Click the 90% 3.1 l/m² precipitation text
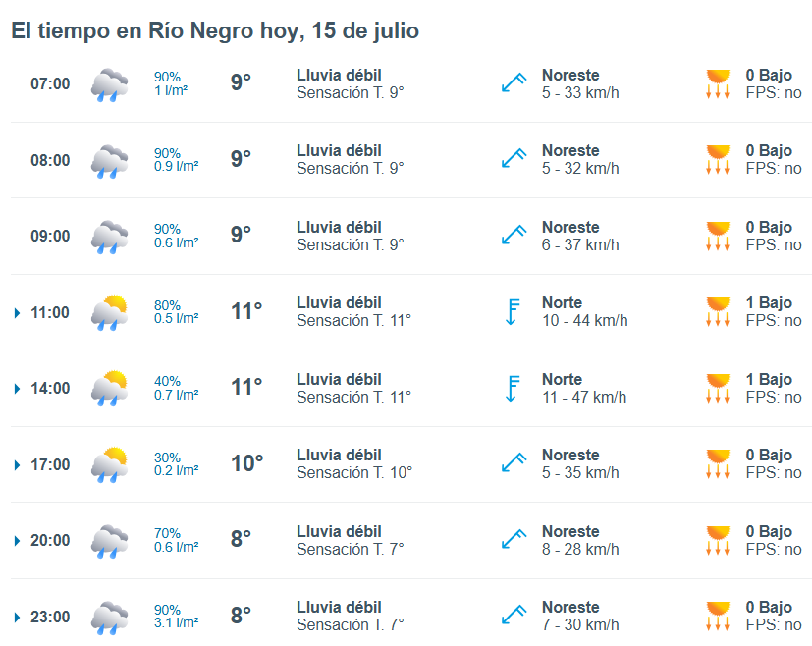This screenshot has width=812, height=646. coord(176,616)
